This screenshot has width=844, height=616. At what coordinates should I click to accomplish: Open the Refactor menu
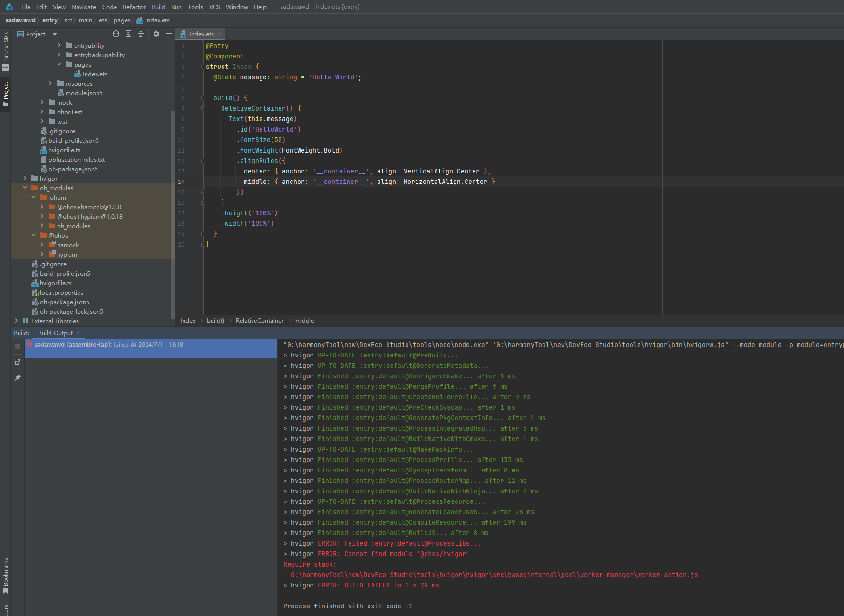(134, 7)
